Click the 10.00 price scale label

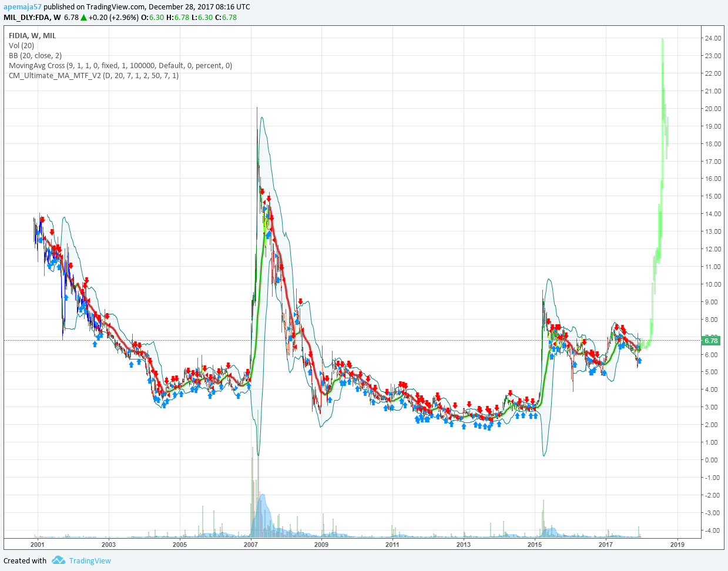[x=713, y=284]
